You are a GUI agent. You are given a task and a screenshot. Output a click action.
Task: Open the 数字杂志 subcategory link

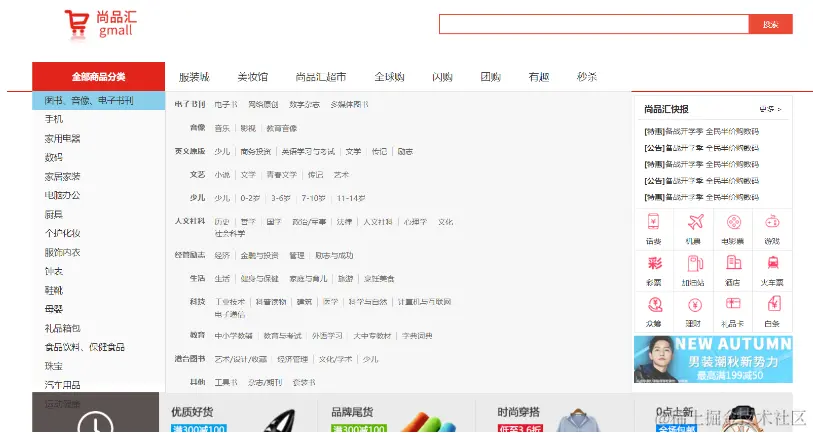click(x=304, y=105)
